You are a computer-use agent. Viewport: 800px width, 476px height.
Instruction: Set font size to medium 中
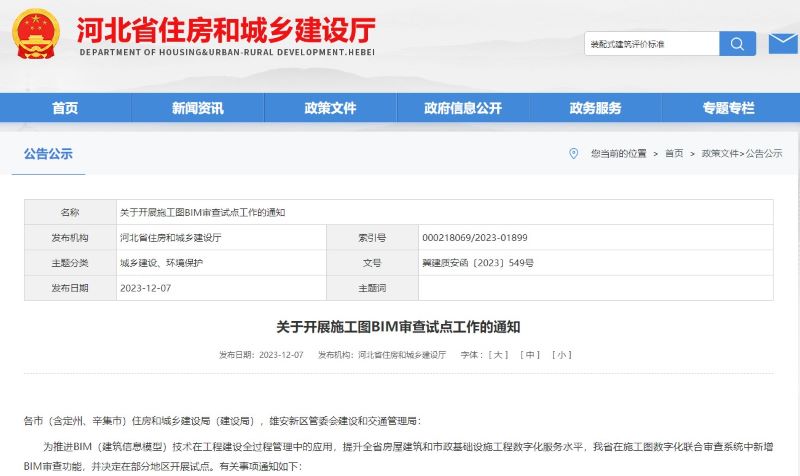coord(531,355)
